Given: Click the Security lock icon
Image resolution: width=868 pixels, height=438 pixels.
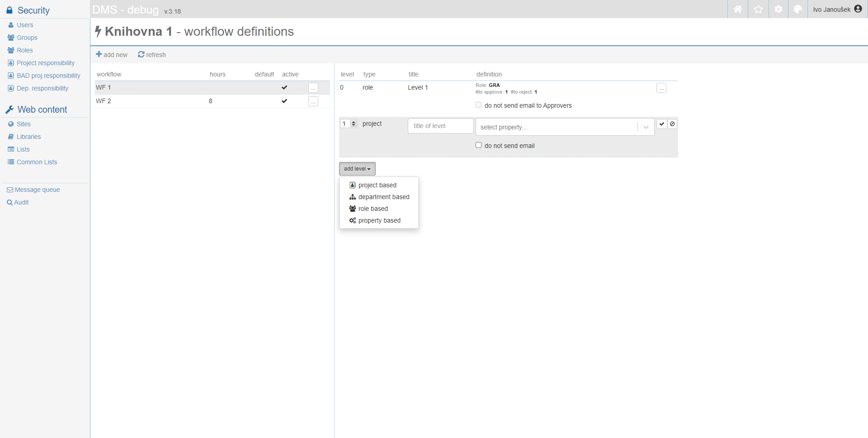Looking at the screenshot, I should [9, 10].
